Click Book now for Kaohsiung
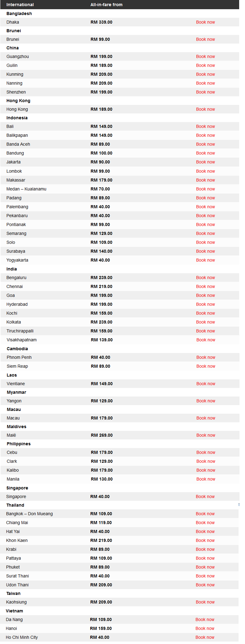 click(x=205, y=602)
